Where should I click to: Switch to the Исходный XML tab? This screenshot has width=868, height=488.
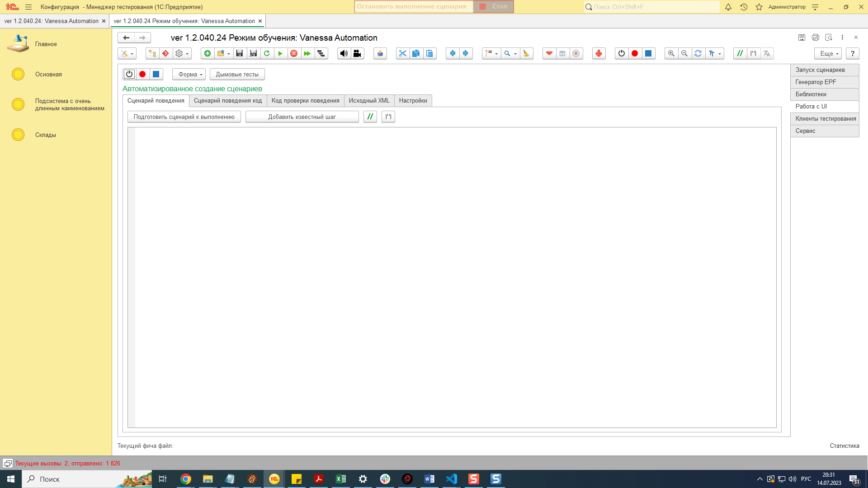(369, 100)
